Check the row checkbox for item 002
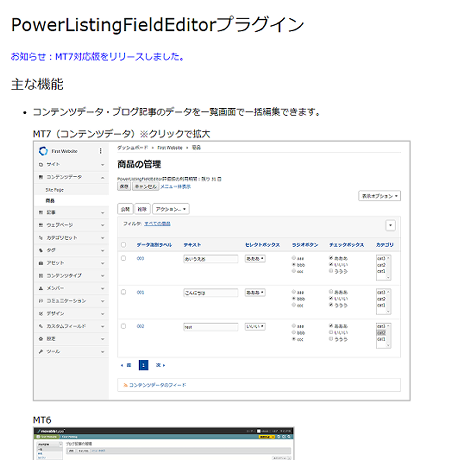Image resolution: width=470 pixels, height=460 pixels. pos(124,326)
